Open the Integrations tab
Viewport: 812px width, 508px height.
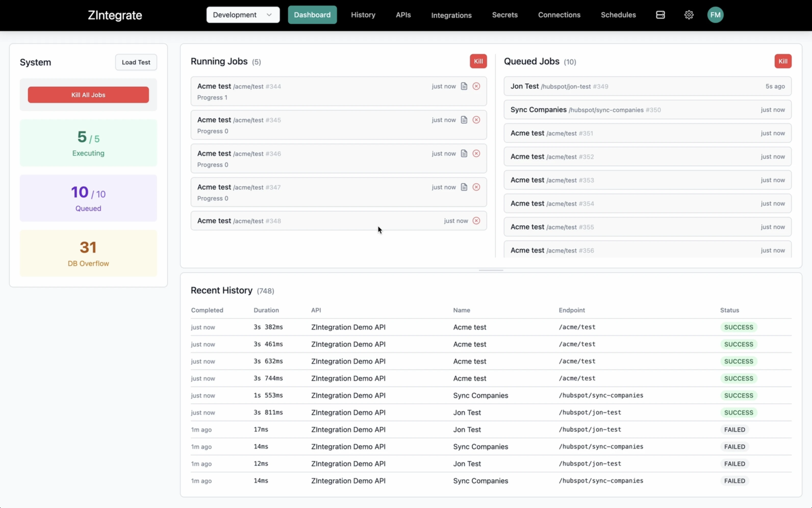451,15
